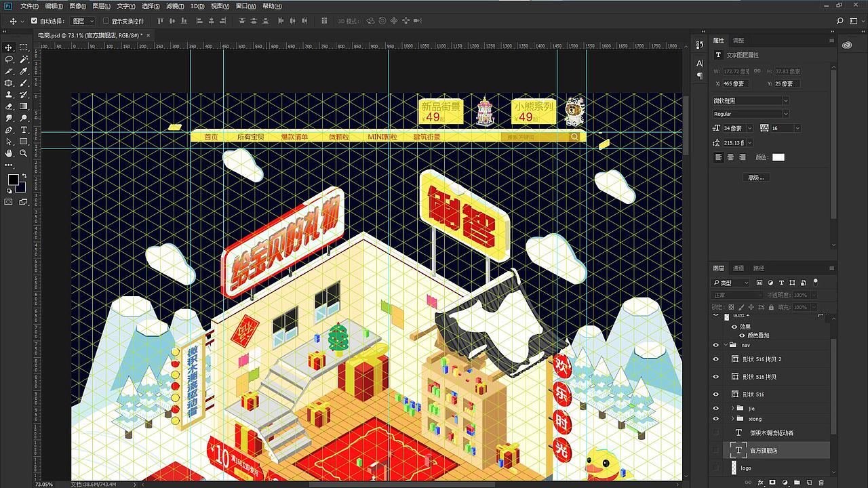Open the Creative Cloud Libraries panel icon
Image resolution: width=868 pixels, height=488 pixels.
[x=847, y=45]
